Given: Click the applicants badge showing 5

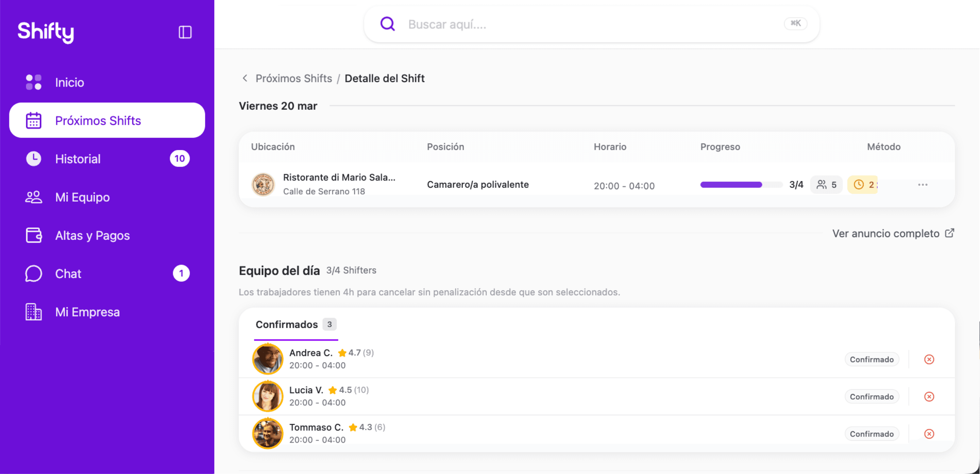Looking at the screenshot, I should coord(826,185).
